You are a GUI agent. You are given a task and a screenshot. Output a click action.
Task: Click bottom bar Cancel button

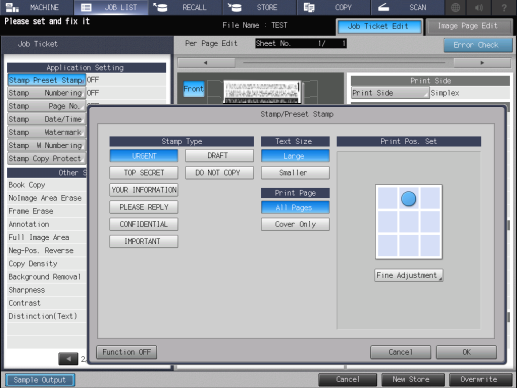coord(348,380)
